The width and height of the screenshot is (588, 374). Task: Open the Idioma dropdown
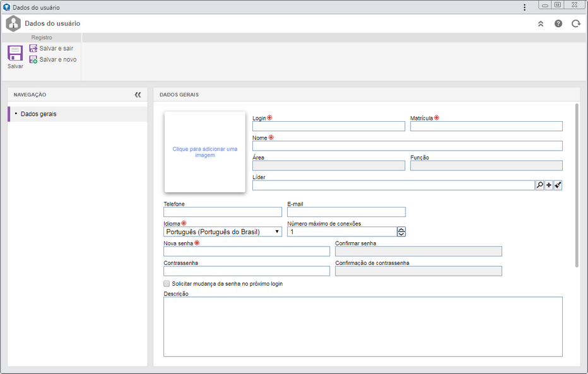pyautogui.click(x=222, y=232)
